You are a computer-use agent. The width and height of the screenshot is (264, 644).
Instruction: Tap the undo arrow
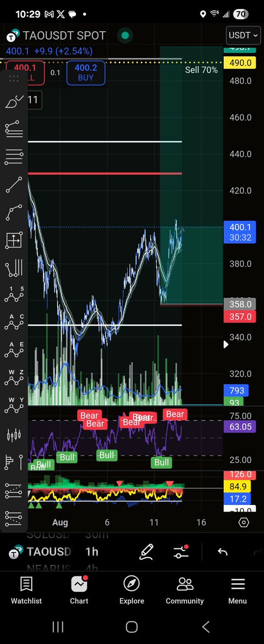point(223,552)
